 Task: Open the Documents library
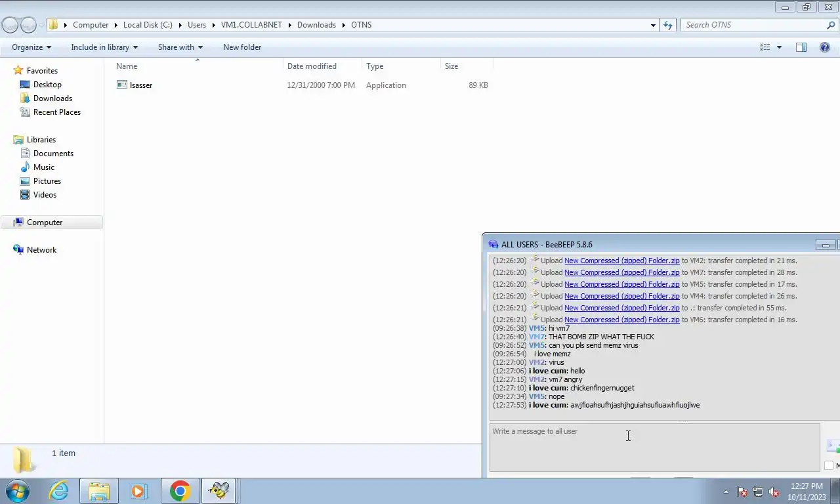tap(53, 154)
